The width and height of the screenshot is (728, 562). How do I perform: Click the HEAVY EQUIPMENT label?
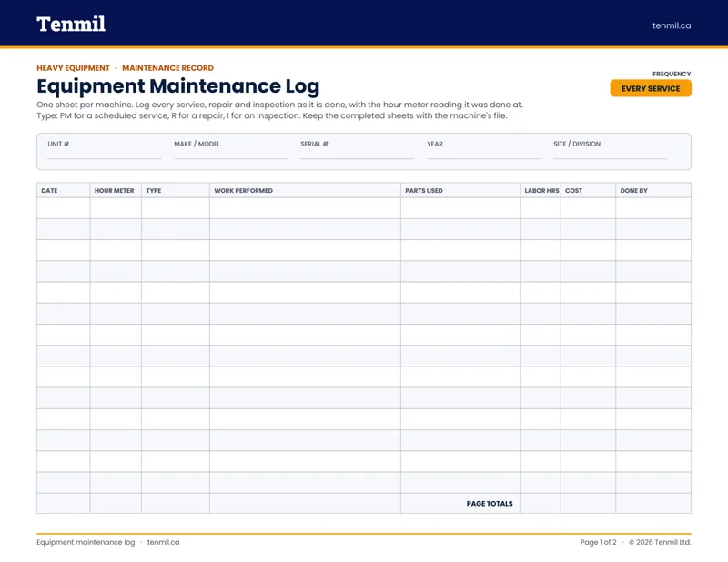(x=74, y=68)
